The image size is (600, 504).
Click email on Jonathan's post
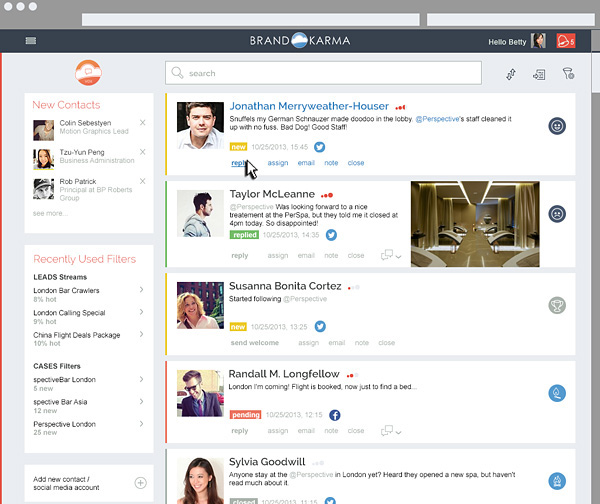tap(306, 163)
